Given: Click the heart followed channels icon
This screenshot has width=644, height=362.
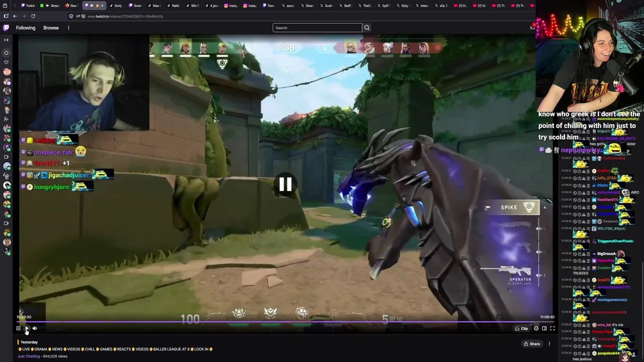Looking at the screenshot, I should click(x=6, y=62).
